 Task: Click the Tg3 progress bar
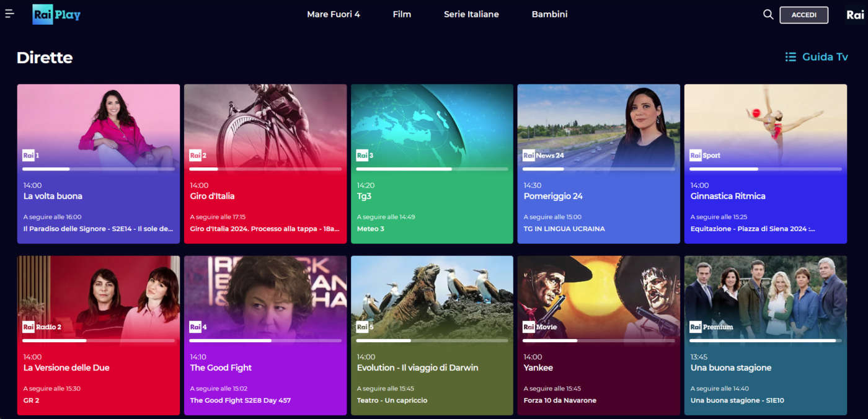[x=432, y=169]
